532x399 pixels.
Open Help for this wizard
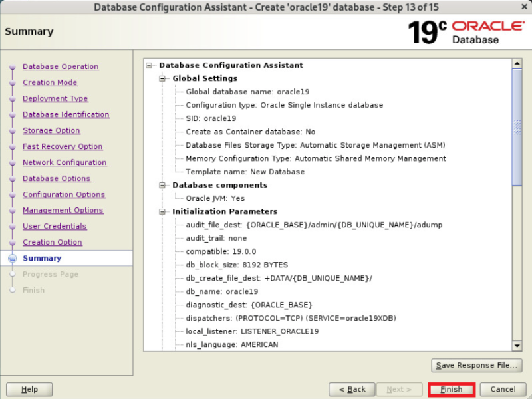(x=29, y=390)
